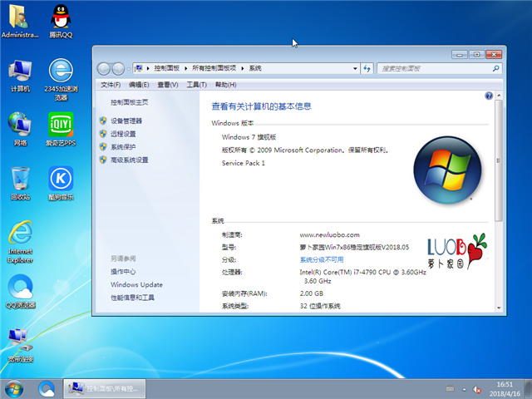The height and width of the screenshot is (399, 532).
Task: Launch QQ browser pinned on taskbar
Action: pos(47,389)
